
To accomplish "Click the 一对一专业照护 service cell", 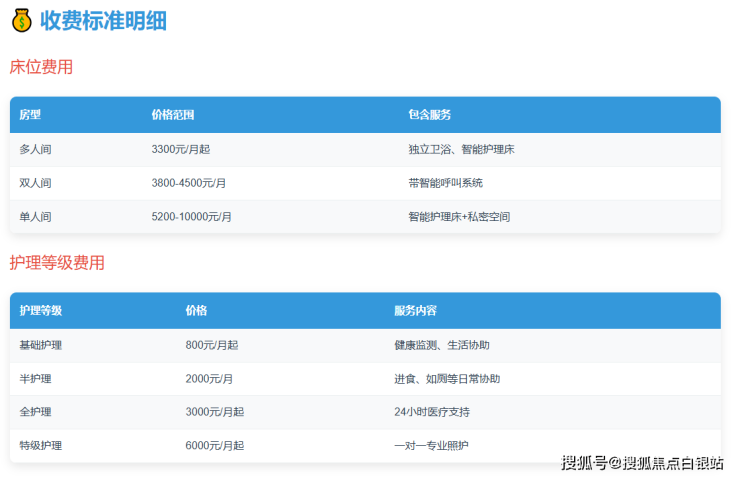I will click(x=431, y=445).
